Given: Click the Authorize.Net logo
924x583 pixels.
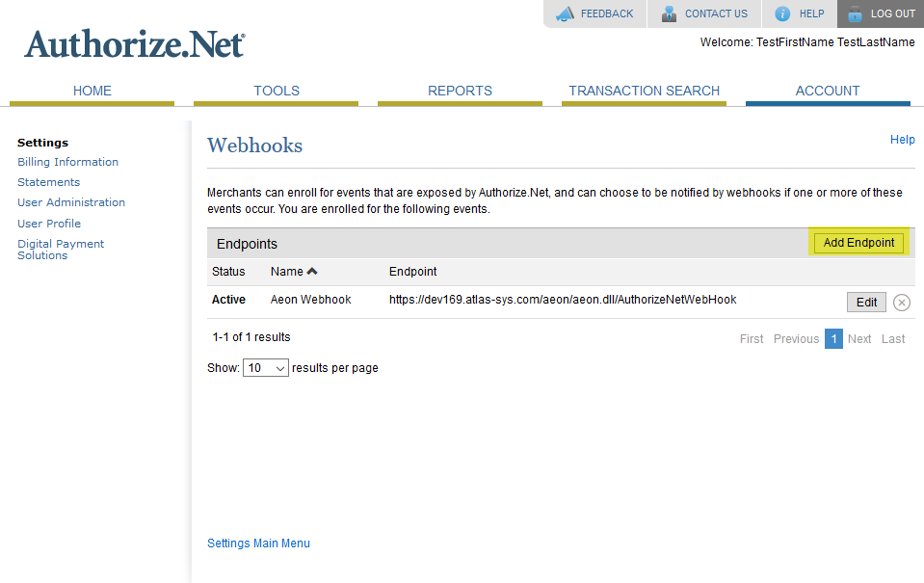Looking at the screenshot, I should tap(133, 44).
